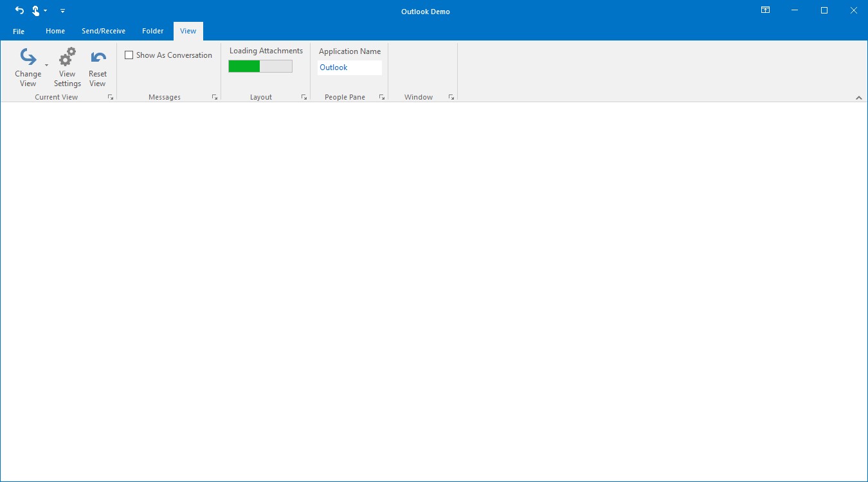
Task: Switch to the Home tab
Action: tap(55, 30)
